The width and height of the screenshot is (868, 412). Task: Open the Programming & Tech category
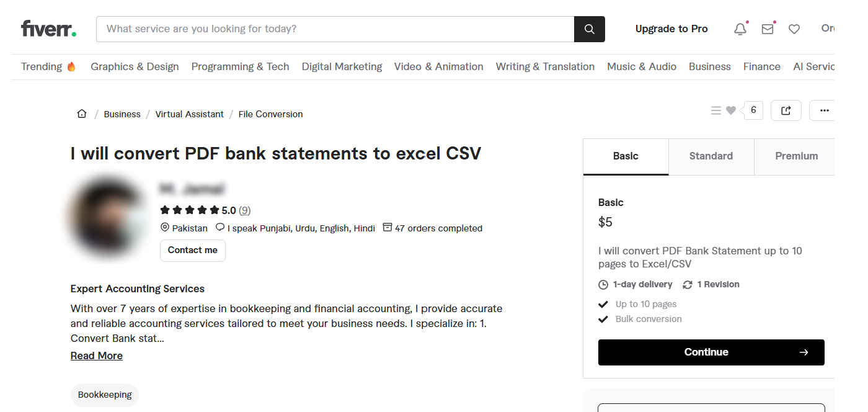(x=240, y=66)
